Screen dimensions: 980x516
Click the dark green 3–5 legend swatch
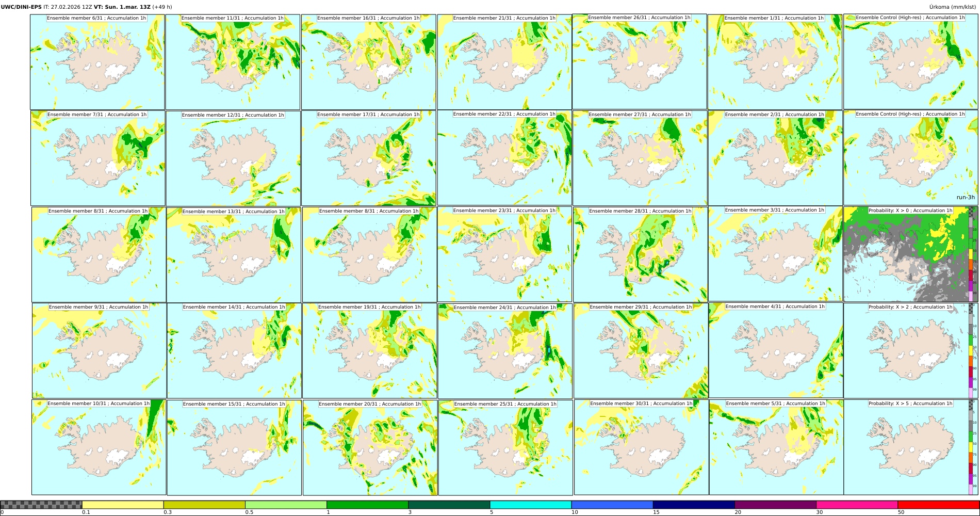tap(449, 505)
